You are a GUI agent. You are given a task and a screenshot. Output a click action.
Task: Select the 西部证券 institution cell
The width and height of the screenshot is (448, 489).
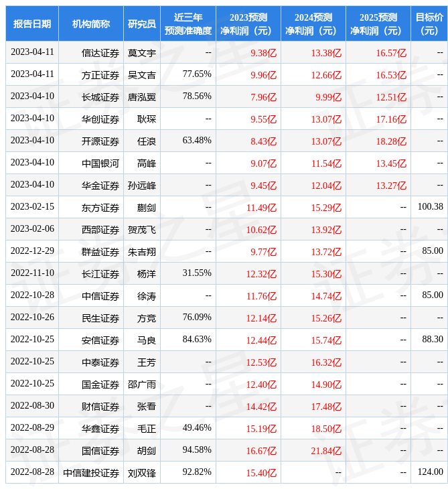tap(91, 230)
